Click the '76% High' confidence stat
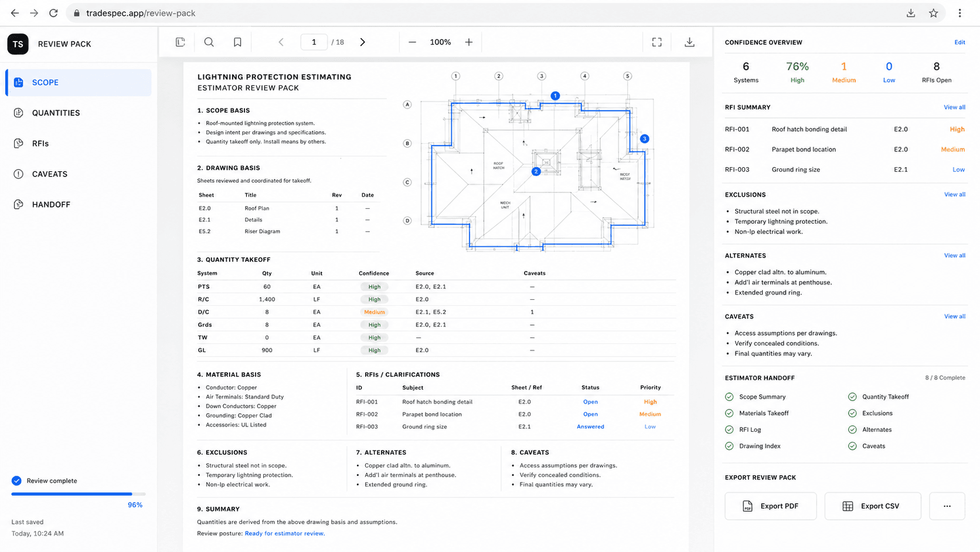 tap(797, 72)
